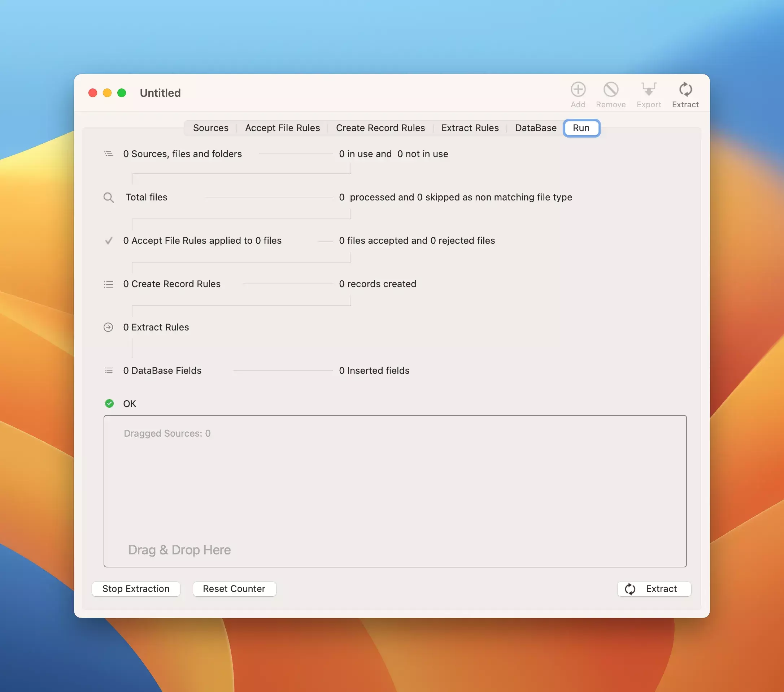Open the DataBase tab
Screen dimensions: 784x692
[535, 128]
